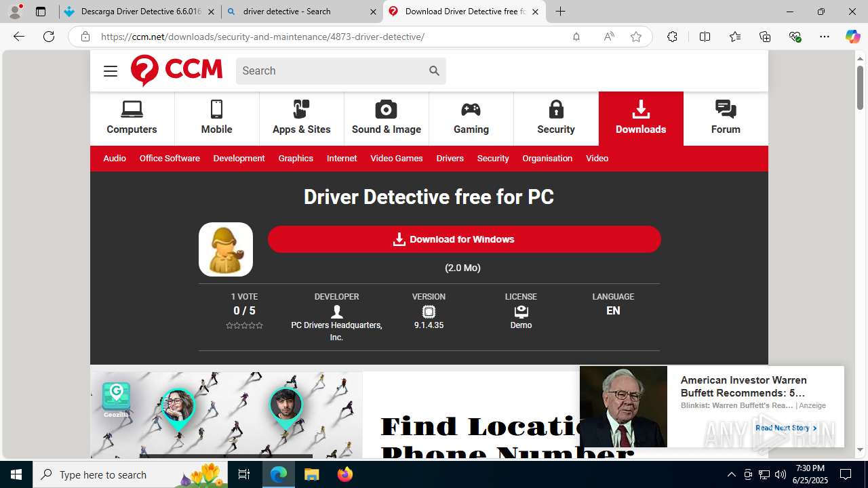Open the Graphics category
868x488 pixels.
point(296,158)
